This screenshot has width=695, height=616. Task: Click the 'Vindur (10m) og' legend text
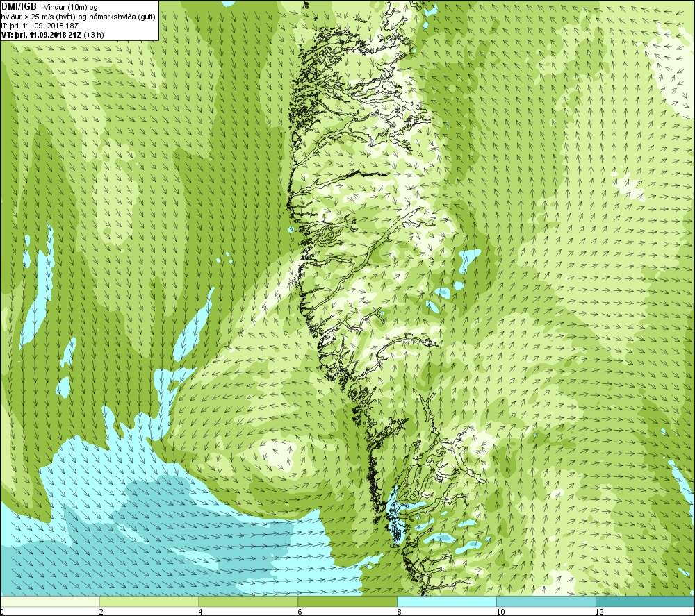click(71, 7)
